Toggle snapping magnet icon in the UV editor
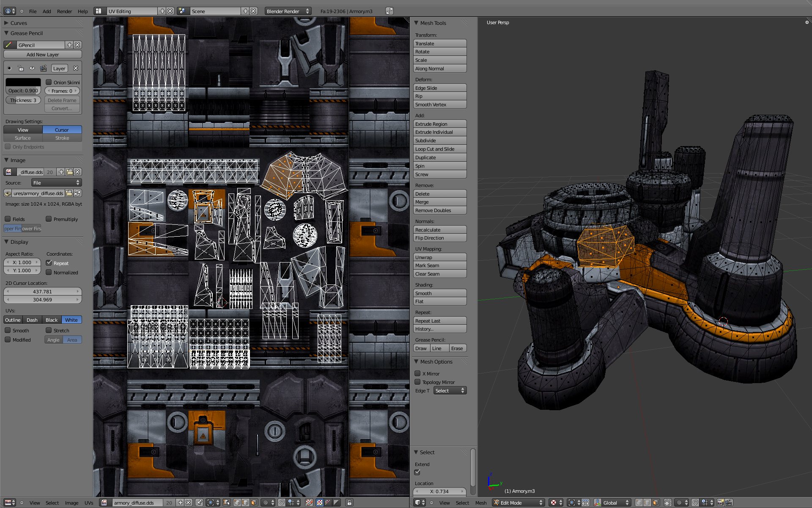Image resolution: width=812 pixels, height=508 pixels. [281, 503]
